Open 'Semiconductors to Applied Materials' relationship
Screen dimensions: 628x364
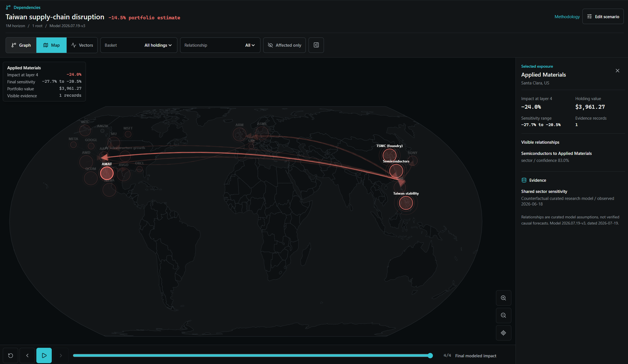[x=556, y=153]
